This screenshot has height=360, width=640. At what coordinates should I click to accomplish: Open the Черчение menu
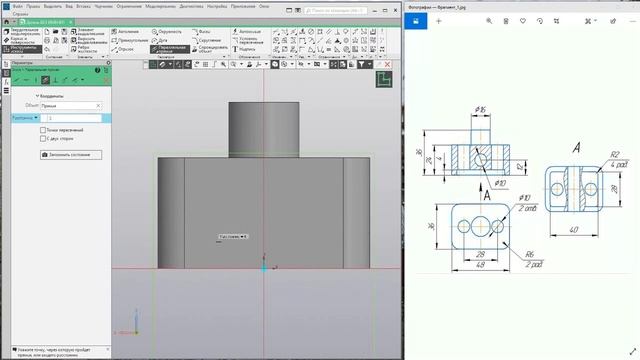tap(104, 7)
